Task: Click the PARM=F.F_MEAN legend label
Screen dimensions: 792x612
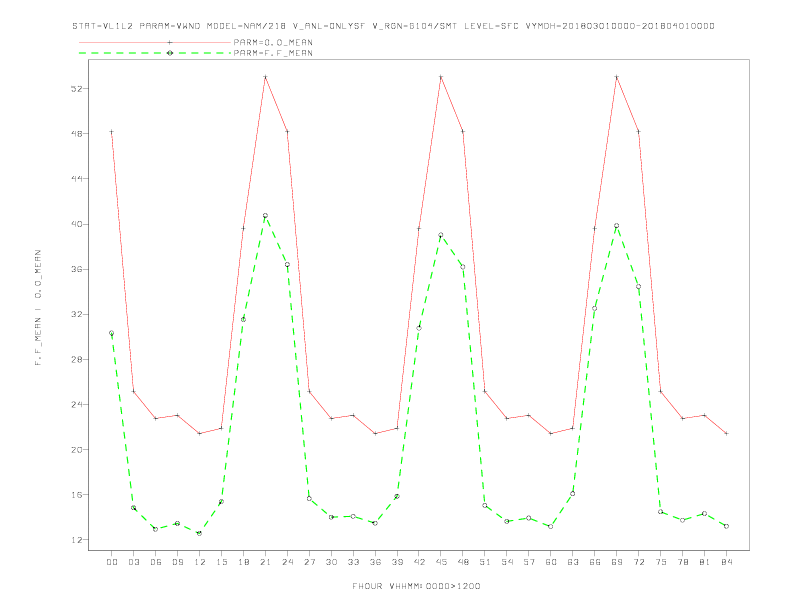Action: pyautogui.click(x=273, y=53)
